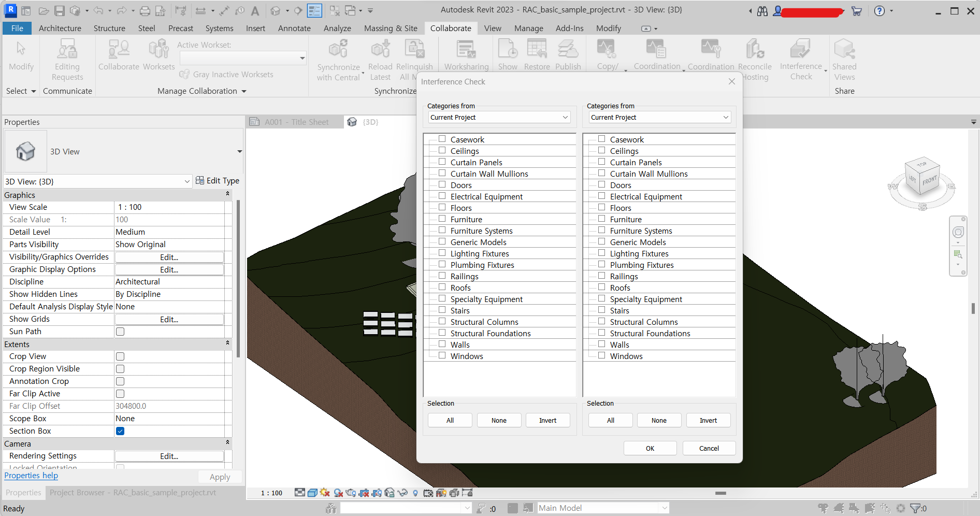Switch to the Project Browser panel tab
980x516 pixels.
pyautogui.click(x=133, y=493)
